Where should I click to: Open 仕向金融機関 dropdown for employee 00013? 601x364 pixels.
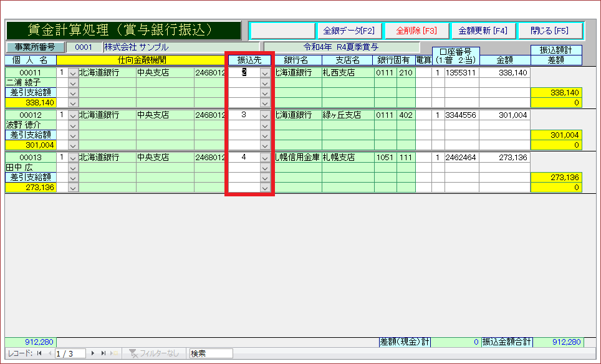click(x=72, y=158)
